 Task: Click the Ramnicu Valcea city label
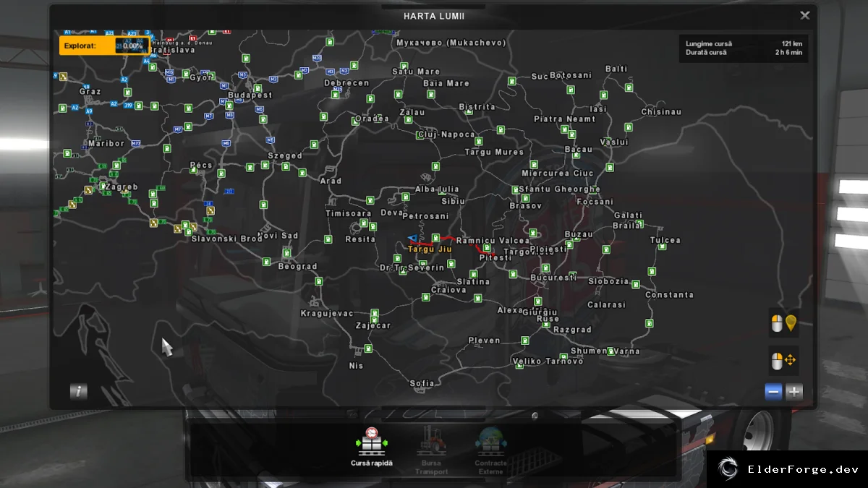tap(493, 241)
